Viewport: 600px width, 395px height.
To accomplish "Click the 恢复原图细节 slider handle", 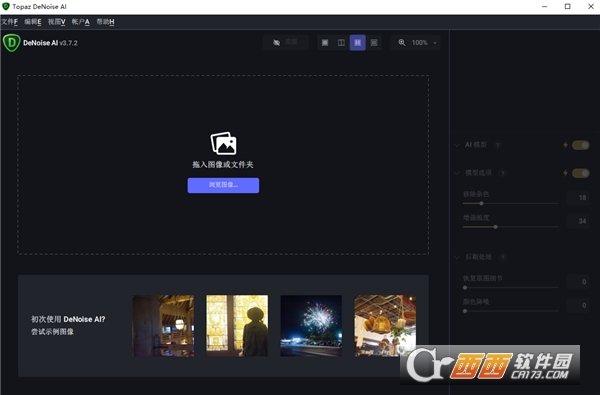I will (x=465, y=287).
